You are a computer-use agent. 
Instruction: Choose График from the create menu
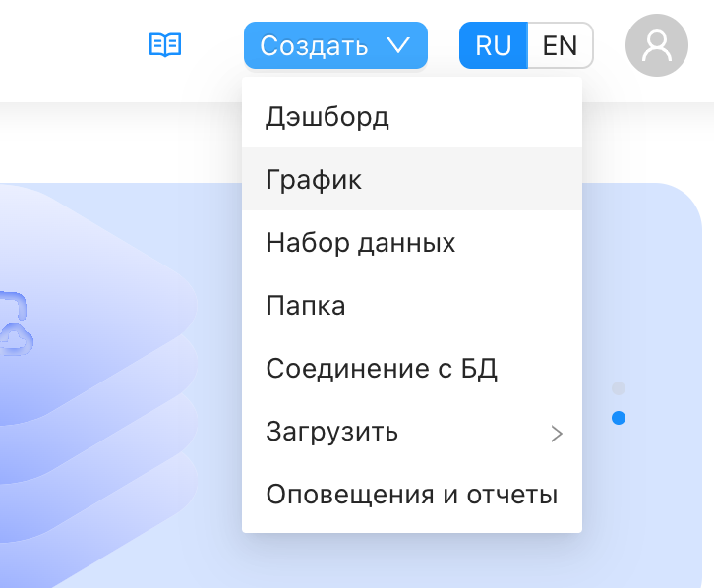click(x=314, y=180)
